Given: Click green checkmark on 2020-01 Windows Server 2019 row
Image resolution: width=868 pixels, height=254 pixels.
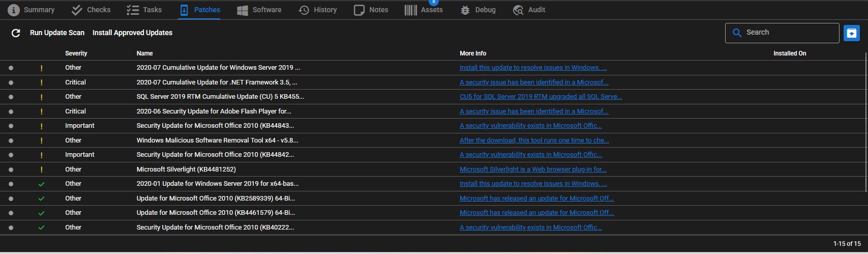Looking at the screenshot, I should (42, 184).
